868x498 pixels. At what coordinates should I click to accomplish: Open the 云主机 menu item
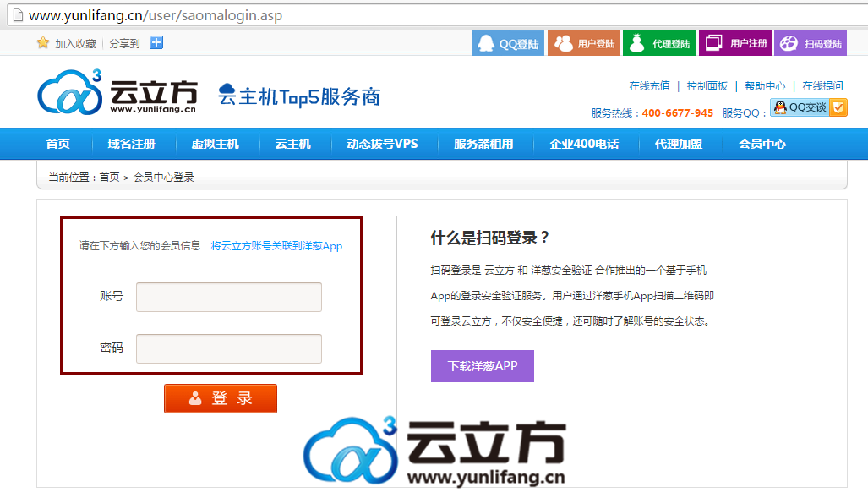(293, 144)
